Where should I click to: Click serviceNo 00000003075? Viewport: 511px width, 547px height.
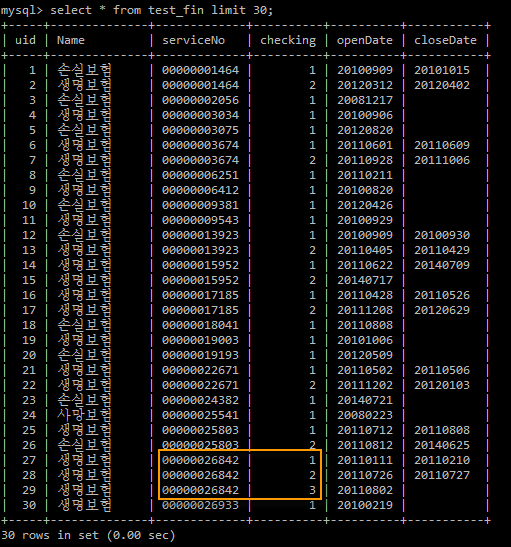[x=201, y=130]
